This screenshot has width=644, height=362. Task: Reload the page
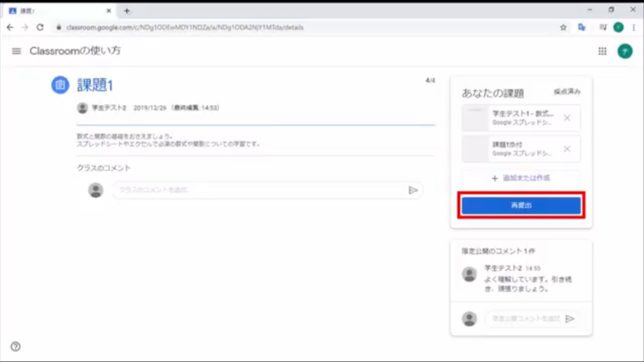point(40,27)
